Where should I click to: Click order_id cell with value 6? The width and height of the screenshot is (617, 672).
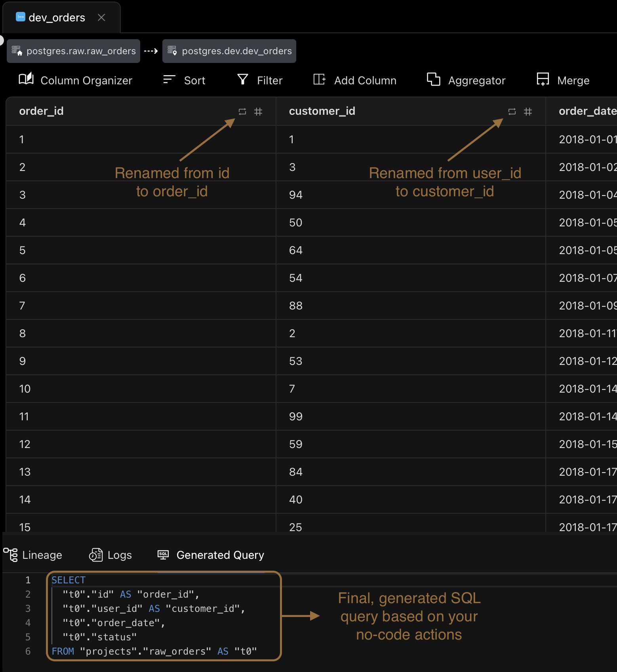[x=141, y=278]
